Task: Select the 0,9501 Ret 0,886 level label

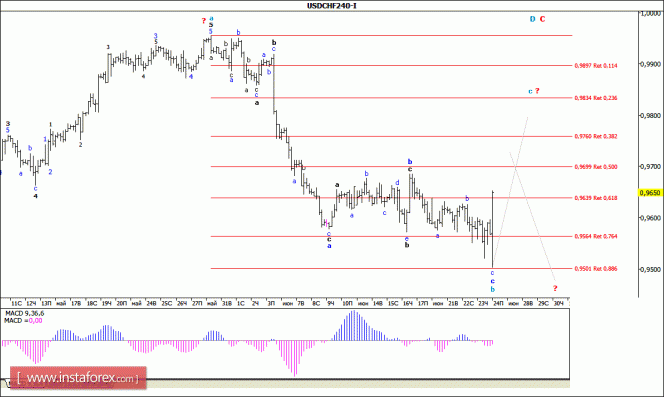Action: 596,269
